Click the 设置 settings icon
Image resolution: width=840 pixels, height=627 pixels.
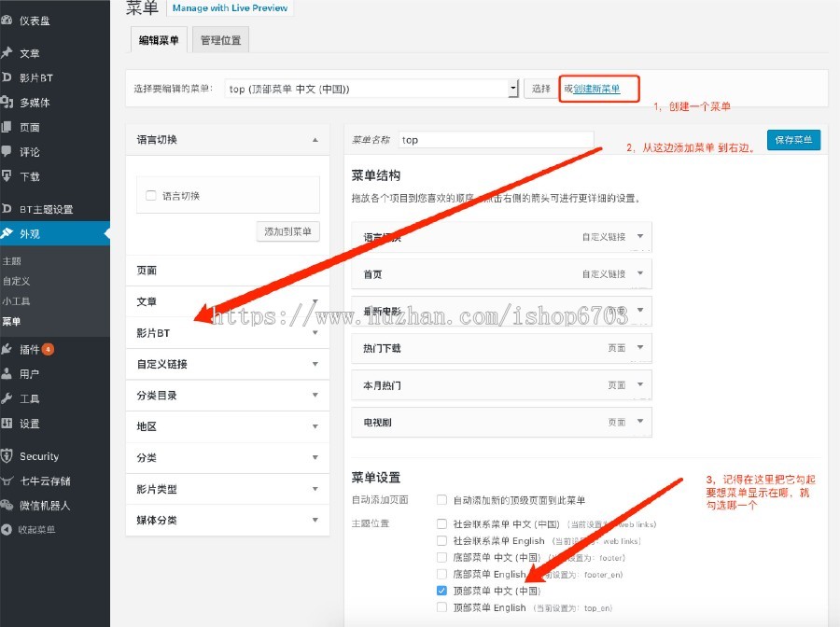tap(7, 423)
